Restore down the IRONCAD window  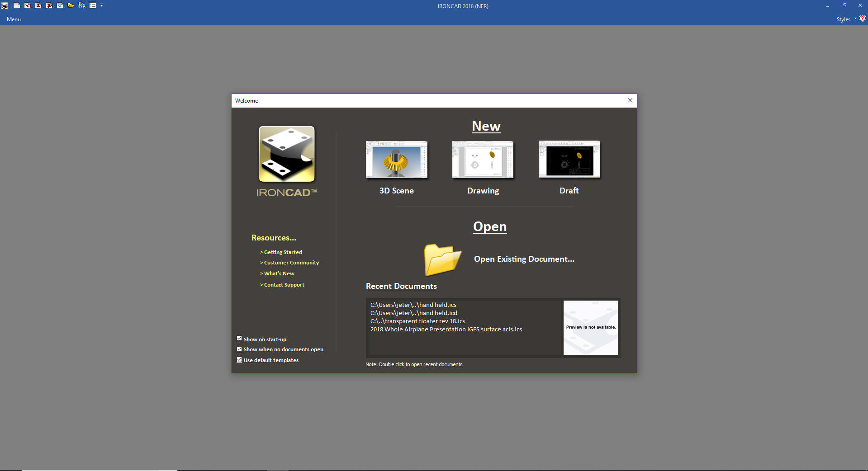point(844,6)
